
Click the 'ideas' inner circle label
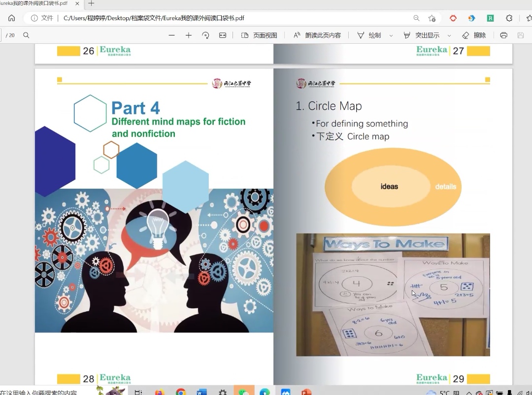point(389,187)
